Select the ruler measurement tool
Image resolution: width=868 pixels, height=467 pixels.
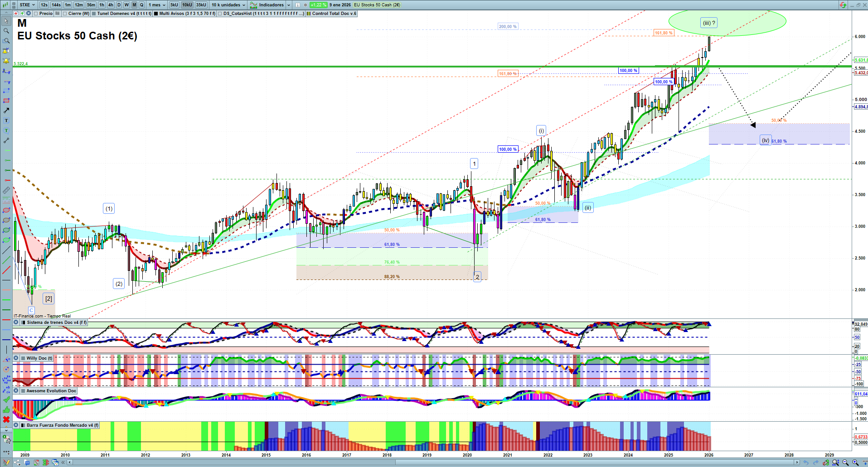6,190
